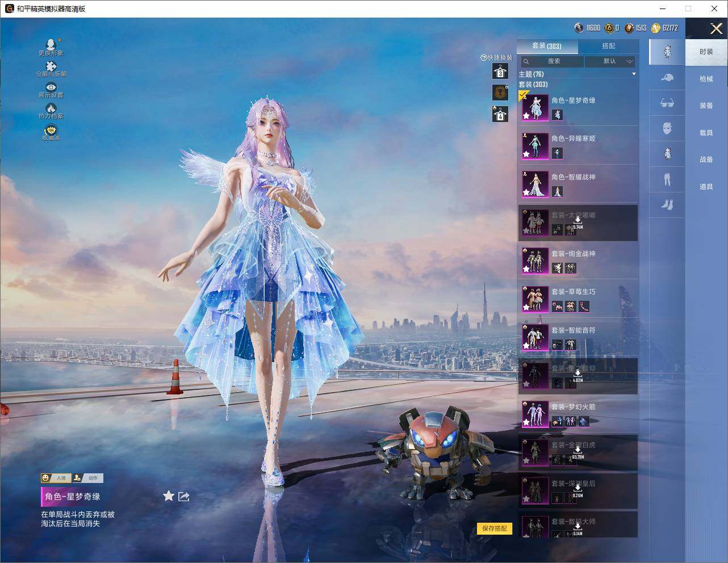Select the full outfit category icon
Image resolution: width=728 pixels, height=563 pixels.
coord(667,52)
